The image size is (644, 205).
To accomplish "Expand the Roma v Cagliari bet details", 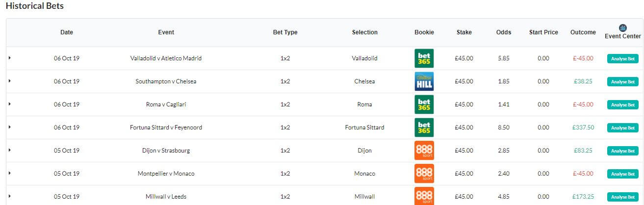I will tap(10, 104).
